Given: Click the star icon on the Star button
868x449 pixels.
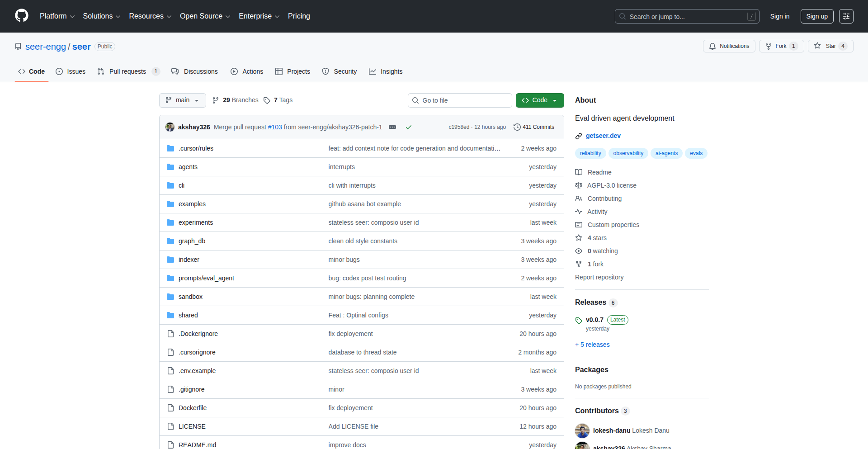Looking at the screenshot, I should click(817, 46).
